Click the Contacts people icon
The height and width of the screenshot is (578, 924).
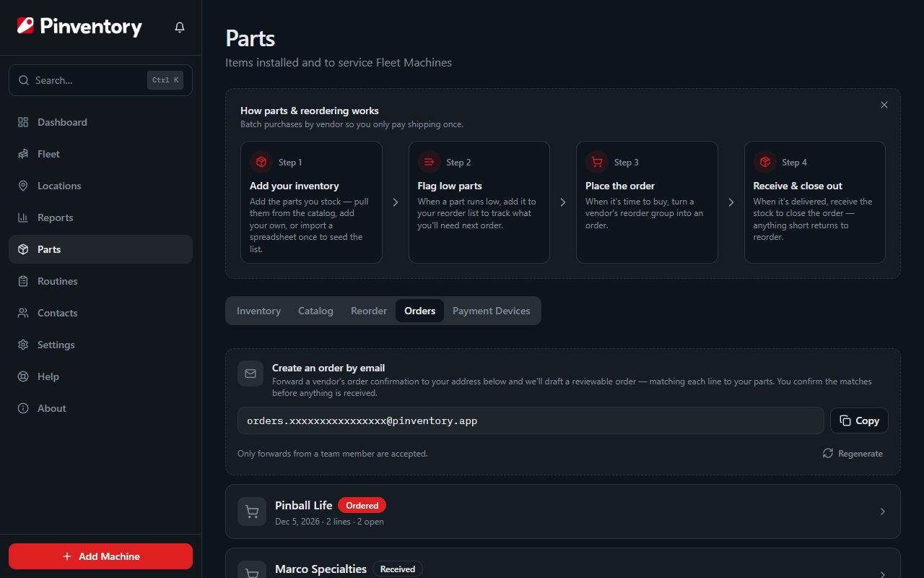23,313
